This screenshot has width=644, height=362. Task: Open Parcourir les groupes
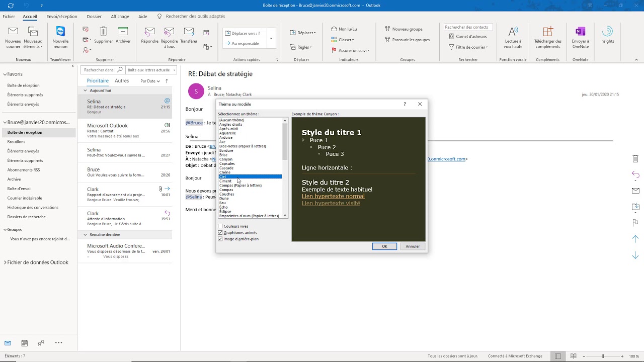pos(407,40)
